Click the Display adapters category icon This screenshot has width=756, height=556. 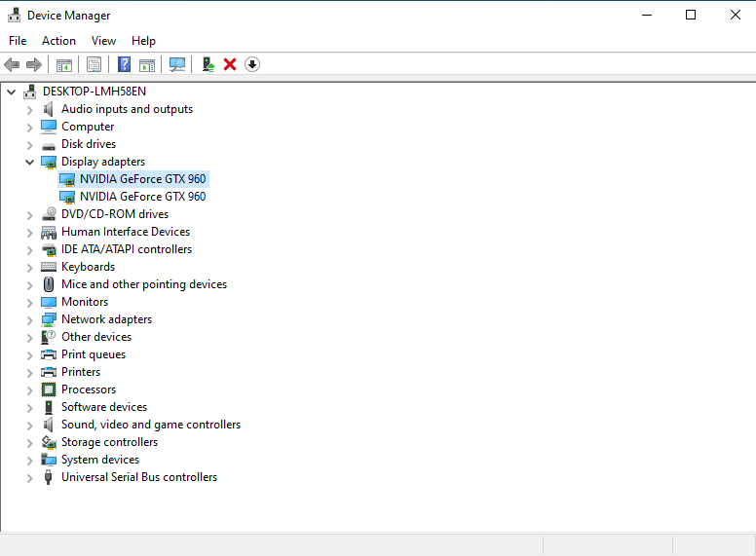49,162
